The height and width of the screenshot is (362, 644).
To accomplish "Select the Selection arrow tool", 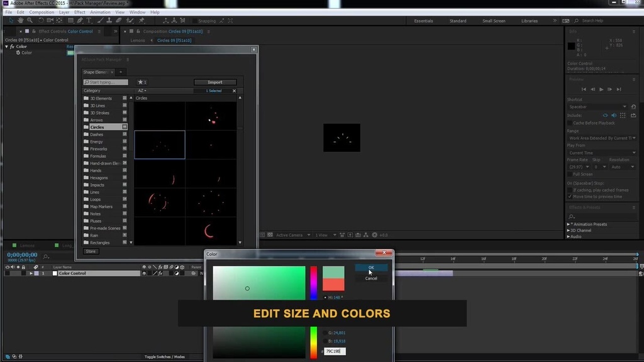I will pyautogui.click(x=11, y=21).
